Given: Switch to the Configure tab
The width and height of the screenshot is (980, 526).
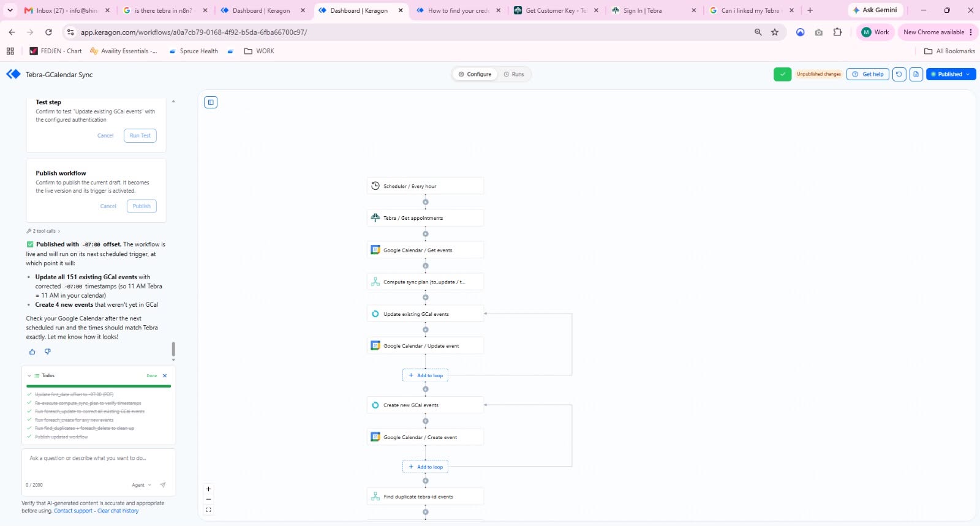Looking at the screenshot, I should click(475, 74).
